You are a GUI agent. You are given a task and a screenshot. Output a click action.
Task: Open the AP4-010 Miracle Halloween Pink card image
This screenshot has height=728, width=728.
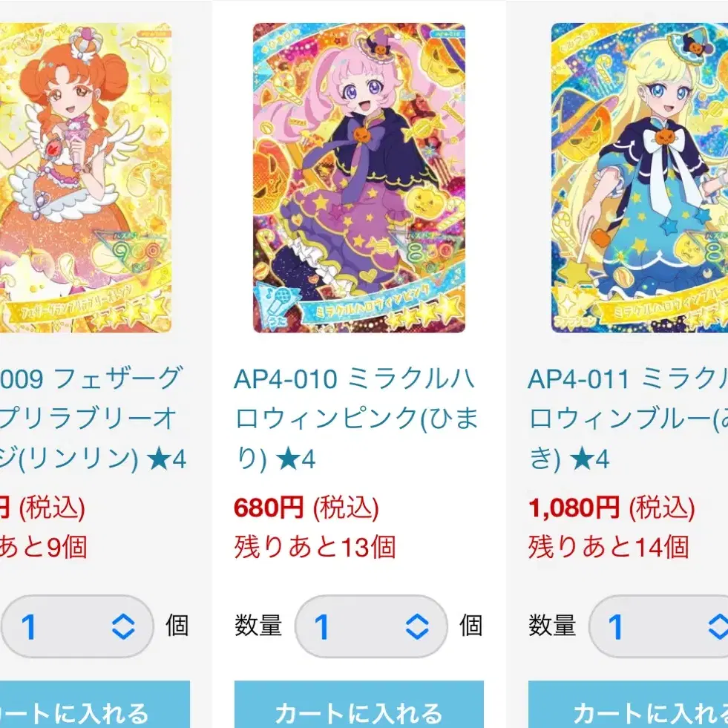point(359,178)
